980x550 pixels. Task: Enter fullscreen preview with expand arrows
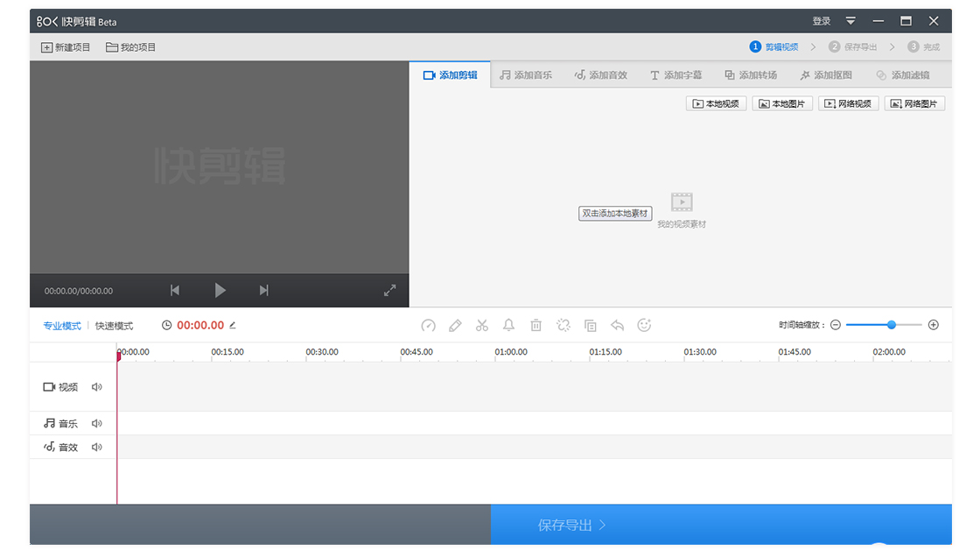[390, 291]
